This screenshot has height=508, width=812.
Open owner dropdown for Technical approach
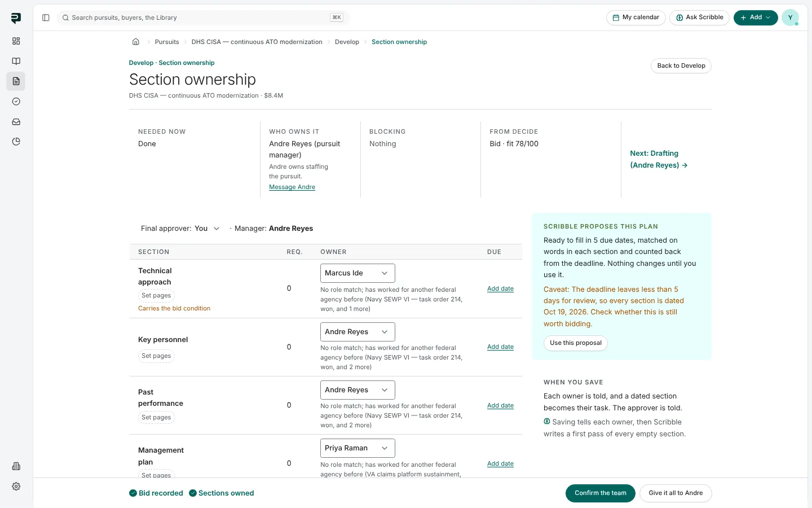pyautogui.click(x=358, y=273)
